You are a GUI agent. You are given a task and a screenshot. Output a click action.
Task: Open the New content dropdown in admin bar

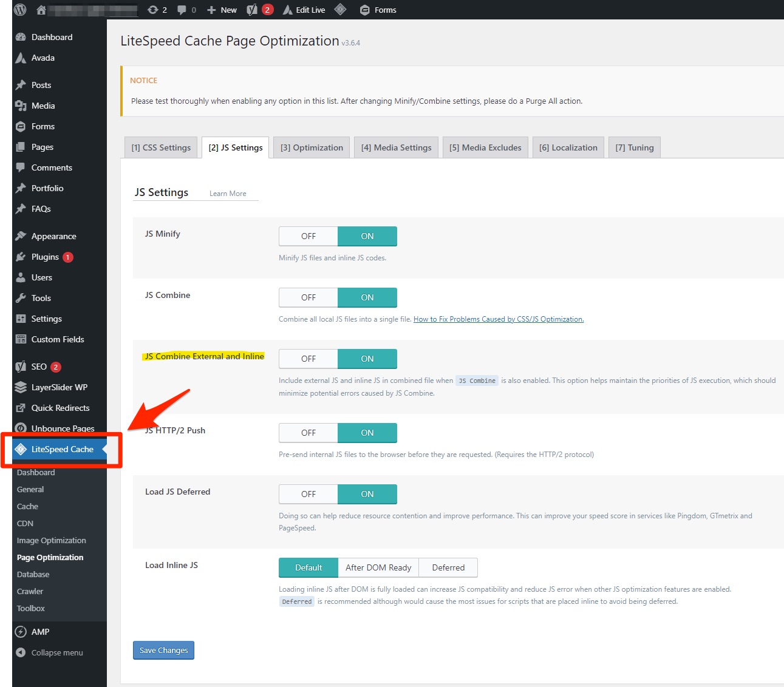click(222, 10)
